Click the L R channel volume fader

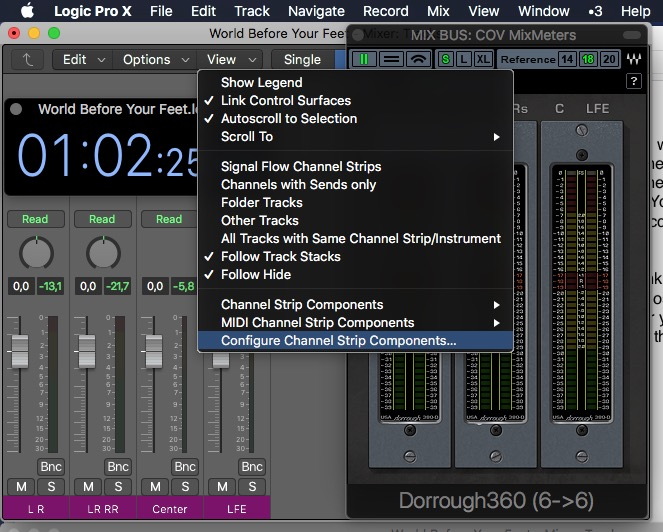20,351
